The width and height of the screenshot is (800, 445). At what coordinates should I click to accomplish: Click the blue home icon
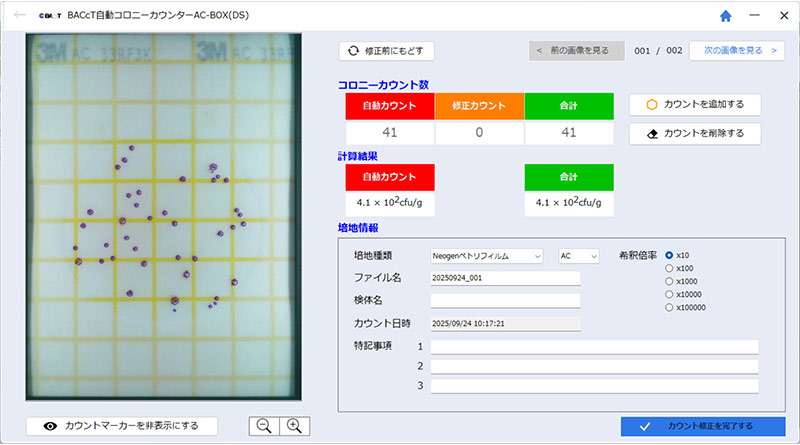[x=726, y=16]
